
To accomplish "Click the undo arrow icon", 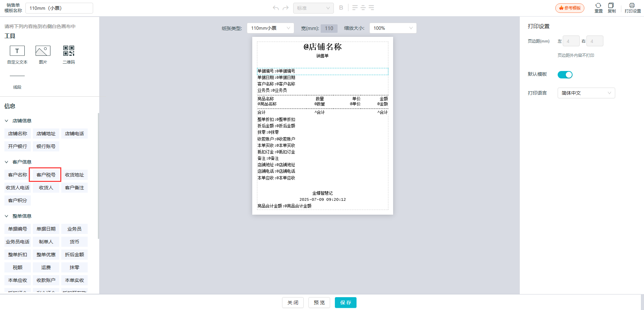I will coord(276,8).
